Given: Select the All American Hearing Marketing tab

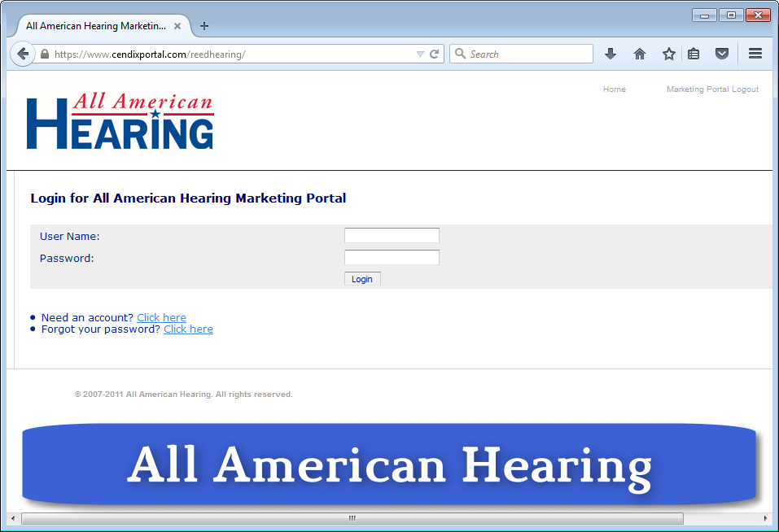Looking at the screenshot, I should point(103,26).
